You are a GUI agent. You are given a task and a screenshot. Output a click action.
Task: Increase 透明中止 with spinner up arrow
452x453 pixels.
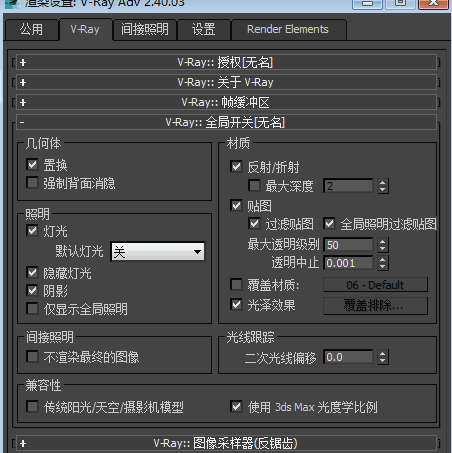click(x=383, y=260)
